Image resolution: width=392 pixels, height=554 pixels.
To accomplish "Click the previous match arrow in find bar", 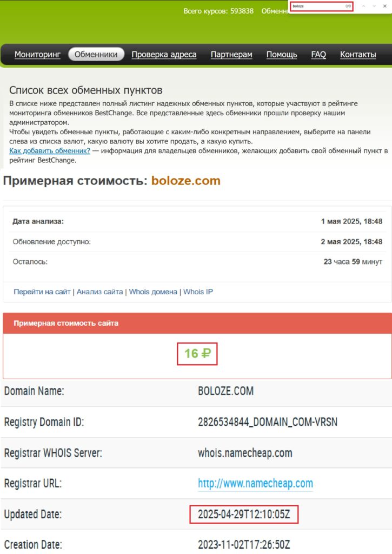I will click(364, 6).
